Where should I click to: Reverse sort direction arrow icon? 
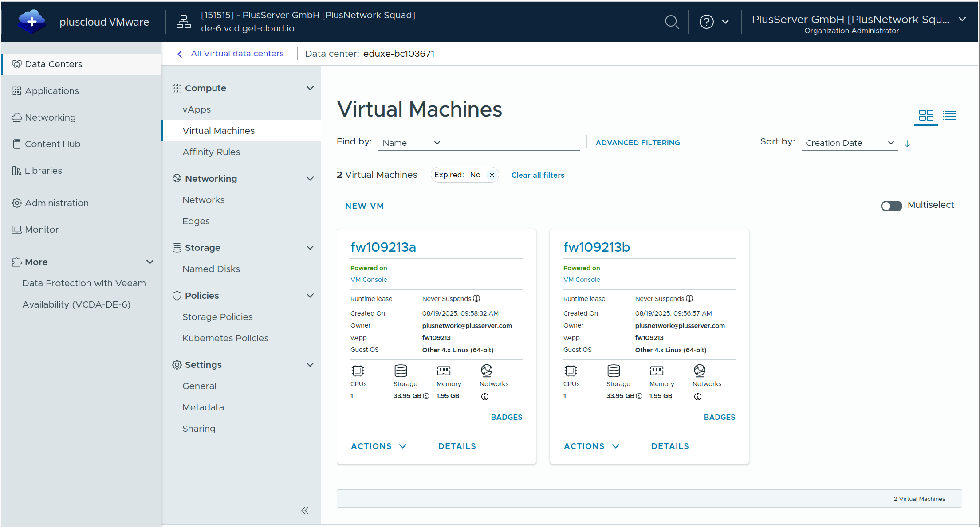point(907,143)
